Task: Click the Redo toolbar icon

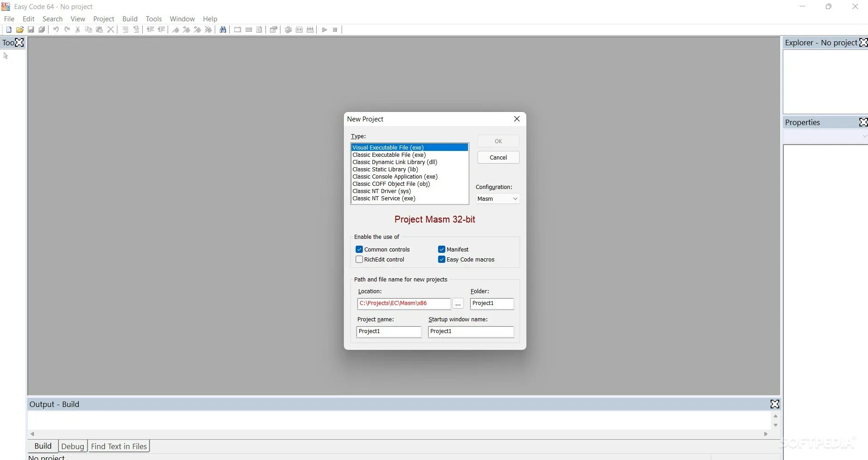Action: click(67, 30)
